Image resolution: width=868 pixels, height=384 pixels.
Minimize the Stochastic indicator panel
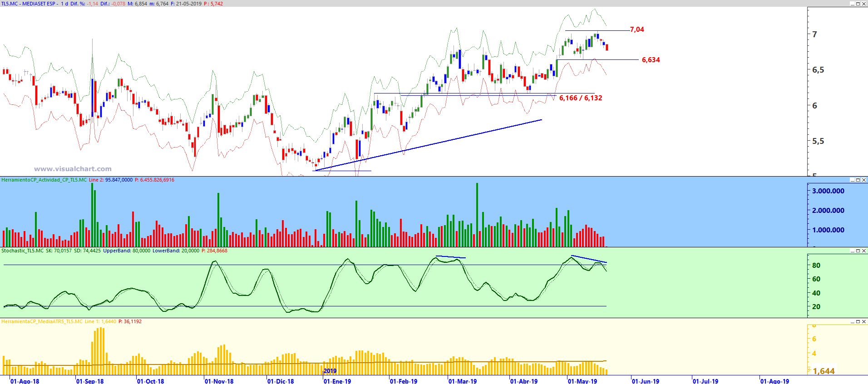852,251
